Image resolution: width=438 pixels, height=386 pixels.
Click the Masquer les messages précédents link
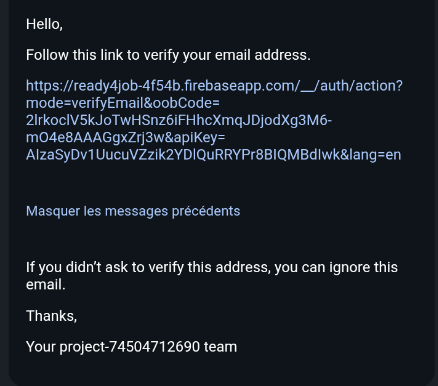133,211
